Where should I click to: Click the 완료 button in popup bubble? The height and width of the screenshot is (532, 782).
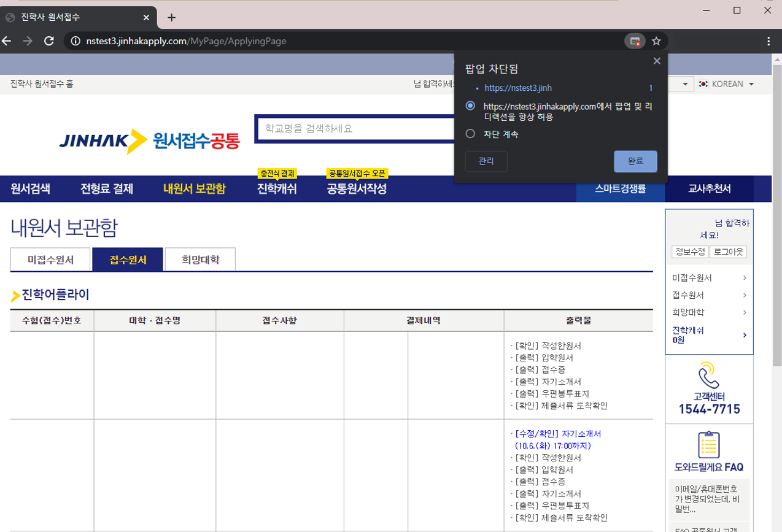pyautogui.click(x=635, y=161)
